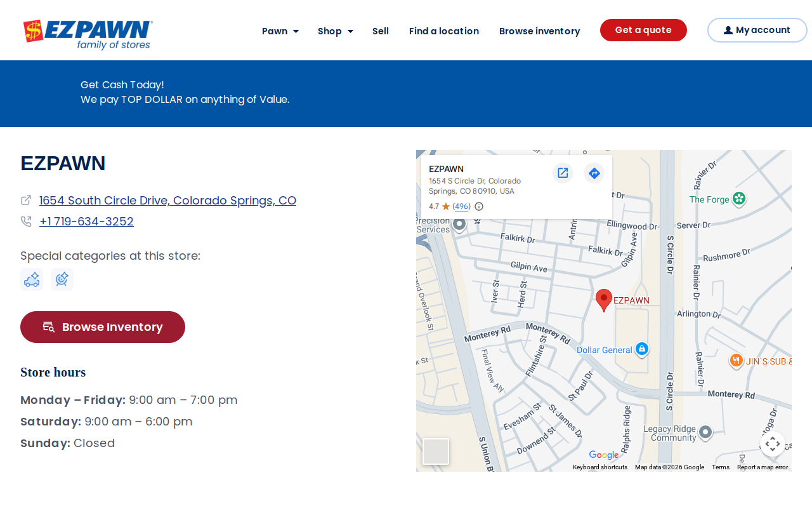This screenshot has height=508, width=812.
Task: Click the Monday – Friday hours text
Action: (x=129, y=400)
